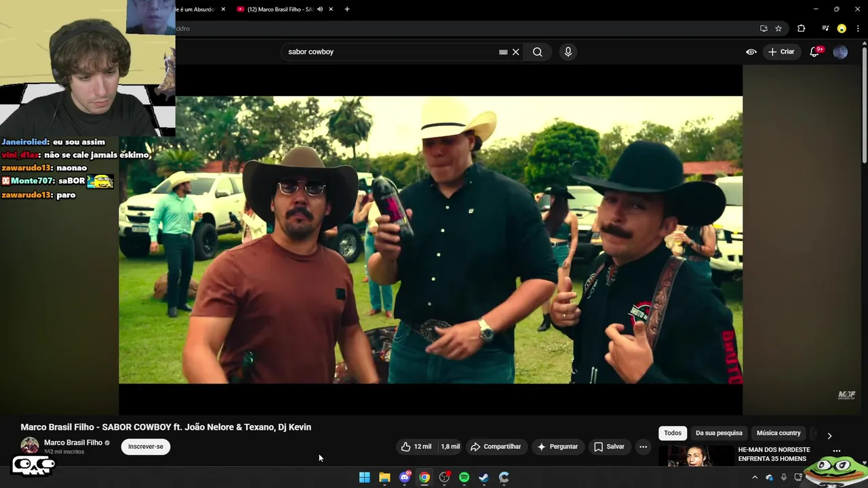
Task: Open the Criar create button
Action: click(781, 52)
